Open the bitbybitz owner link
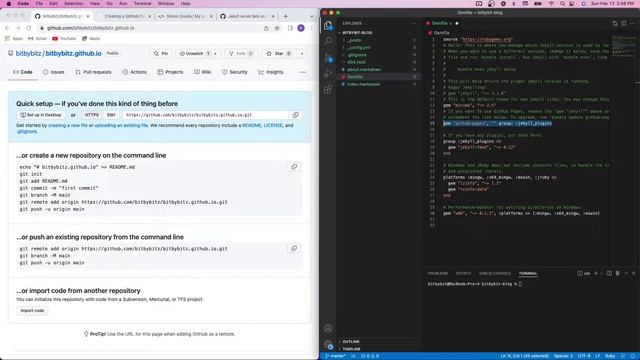The width and height of the screenshot is (640, 360). click(x=29, y=53)
